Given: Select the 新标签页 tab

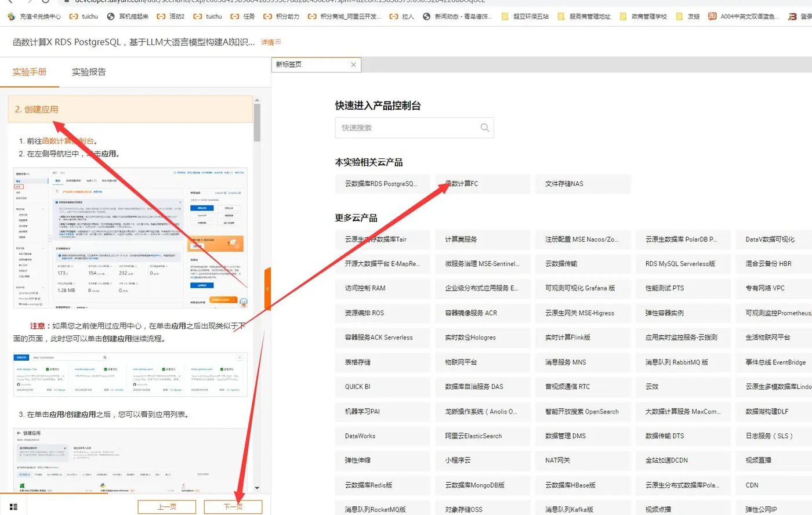Looking at the screenshot, I should pos(316,64).
